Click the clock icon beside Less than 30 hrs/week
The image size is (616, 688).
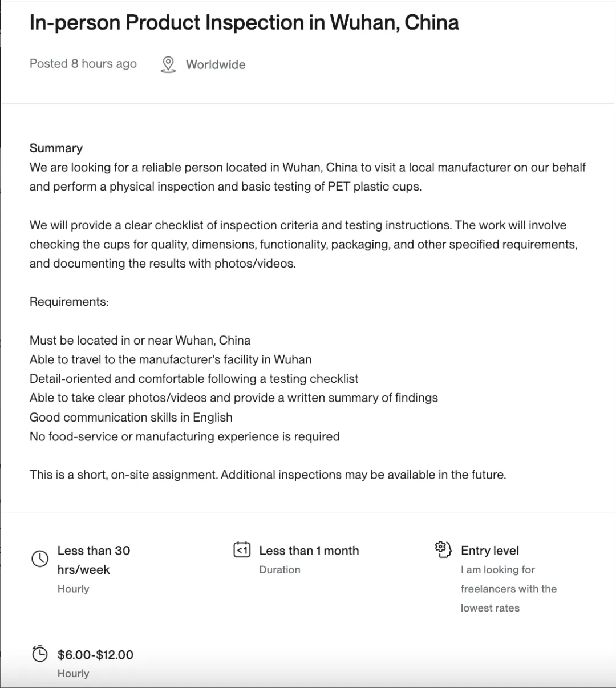point(40,559)
